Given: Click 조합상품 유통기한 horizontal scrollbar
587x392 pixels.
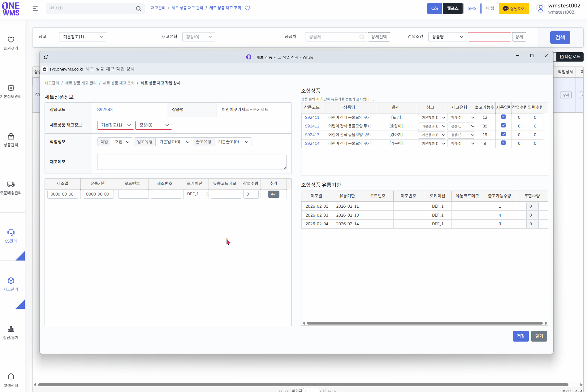Looking at the screenshot, I should (425, 323).
